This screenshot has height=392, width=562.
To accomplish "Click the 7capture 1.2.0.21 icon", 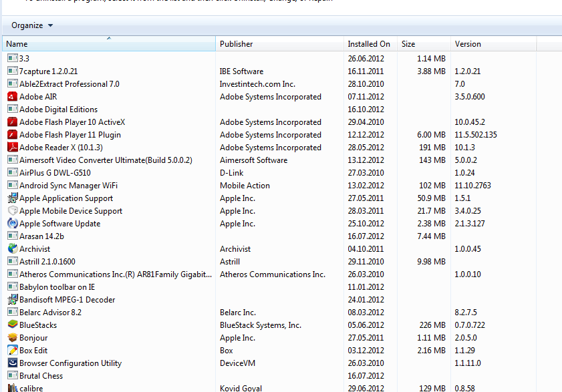I will pos(13,71).
